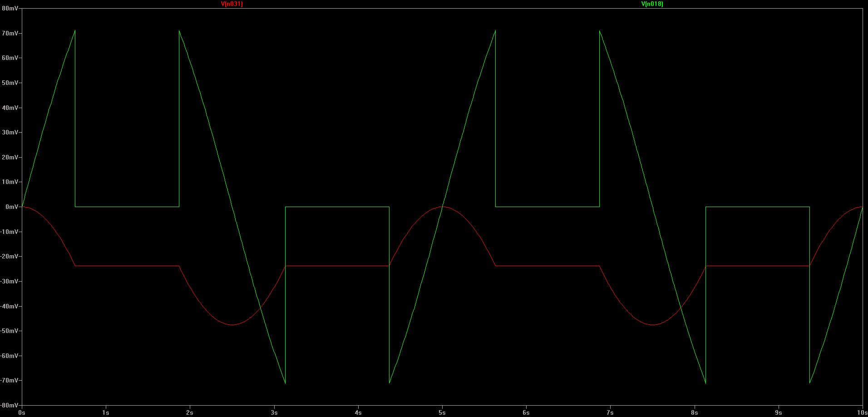
Task: Click the 9s label on the time axis
Action: pyautogui.click(x=779, y=412)
